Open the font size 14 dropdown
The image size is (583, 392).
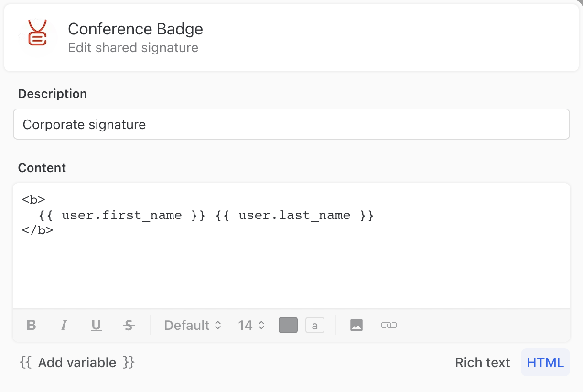[251, 325]
